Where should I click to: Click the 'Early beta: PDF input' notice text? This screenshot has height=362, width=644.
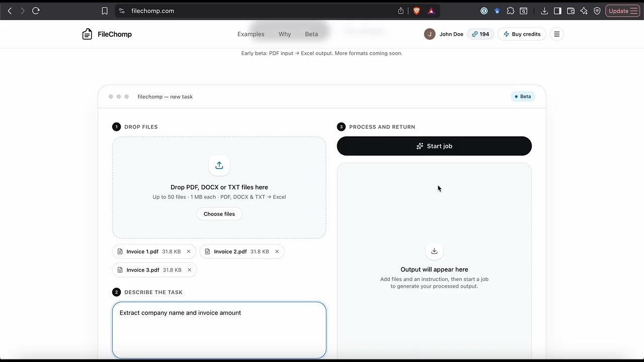coord(322,53)
